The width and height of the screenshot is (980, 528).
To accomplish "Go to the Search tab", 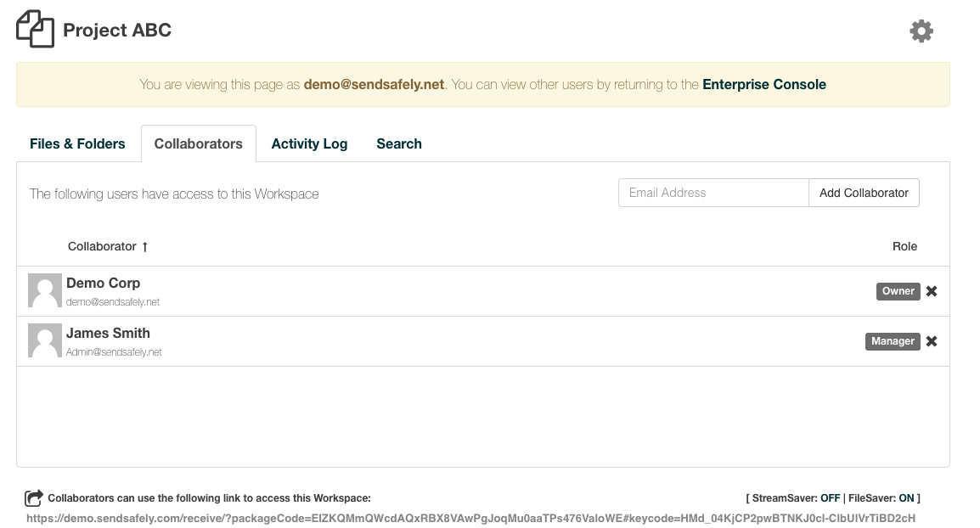I will click(399, 143).
